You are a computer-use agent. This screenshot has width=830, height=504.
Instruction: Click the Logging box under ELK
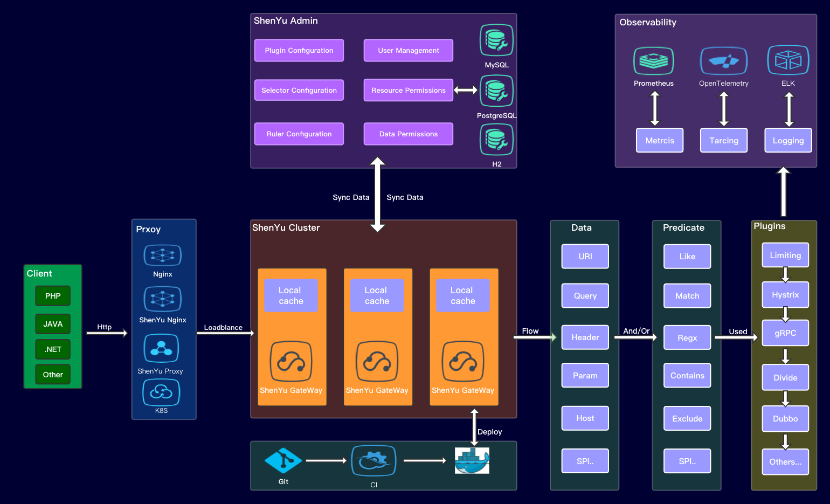pos(787,141)
